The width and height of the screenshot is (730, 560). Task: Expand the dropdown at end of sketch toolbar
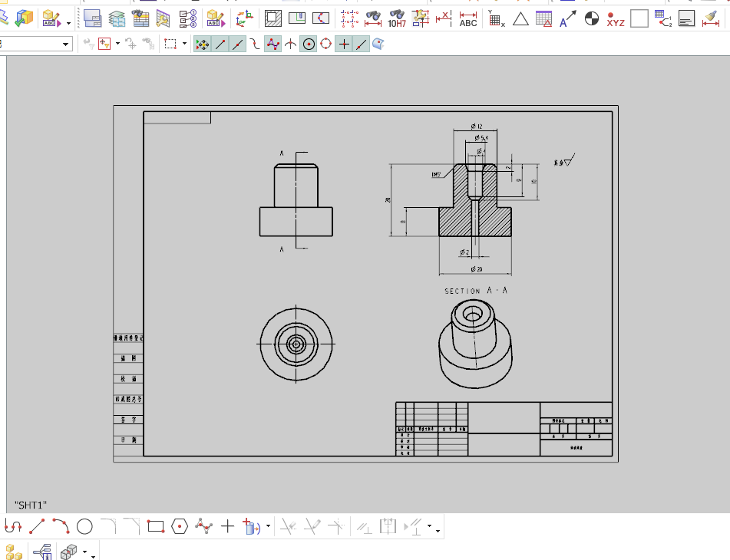coord(438,531)
